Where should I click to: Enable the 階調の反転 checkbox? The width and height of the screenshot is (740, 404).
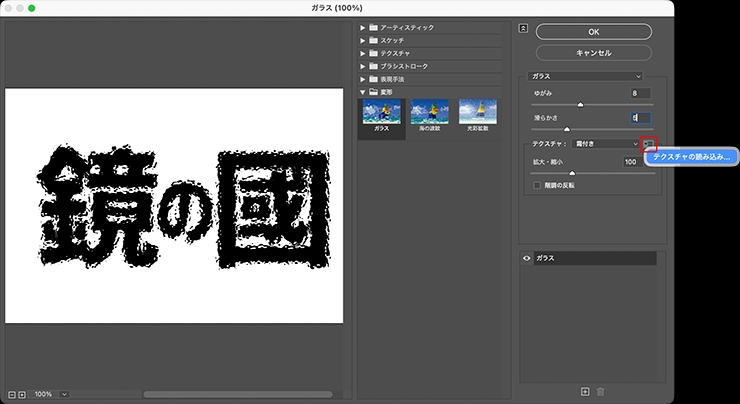537,185
